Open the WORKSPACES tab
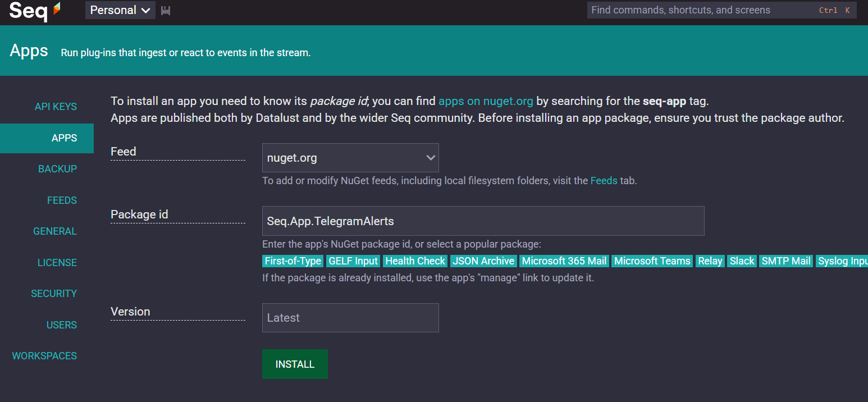Viewport: 868px width, 402px height. (x=44, y=356)
